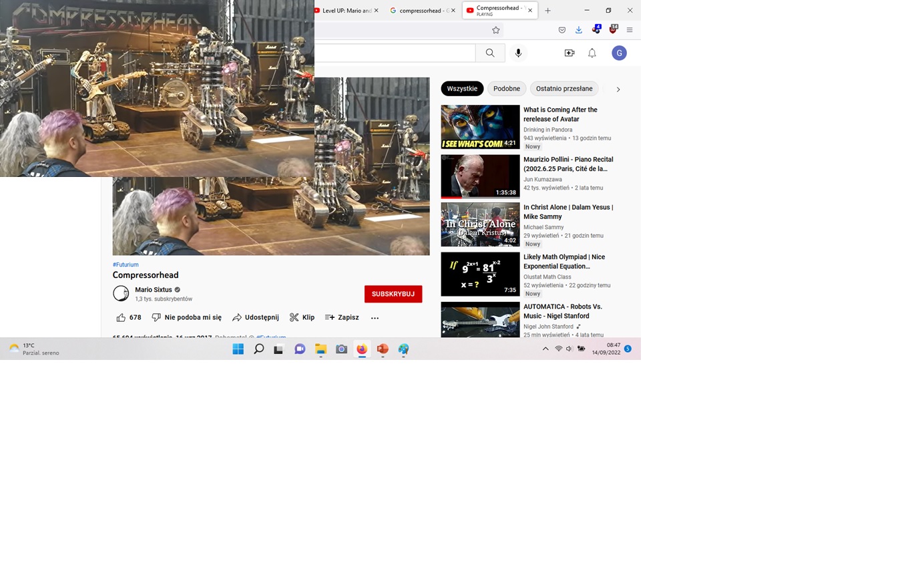Open the Windows Start menu
The height and width of the screenshot is (579, 924).
[238, 349]
